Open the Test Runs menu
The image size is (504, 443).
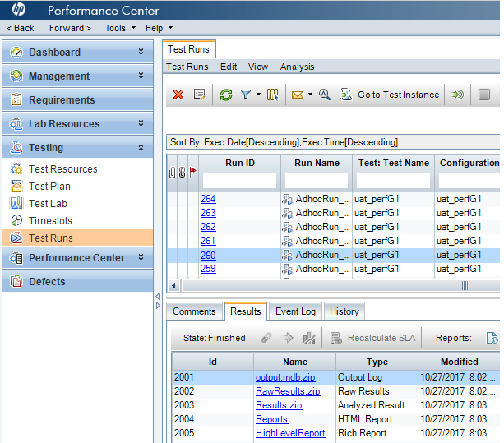tap(187, 67)
